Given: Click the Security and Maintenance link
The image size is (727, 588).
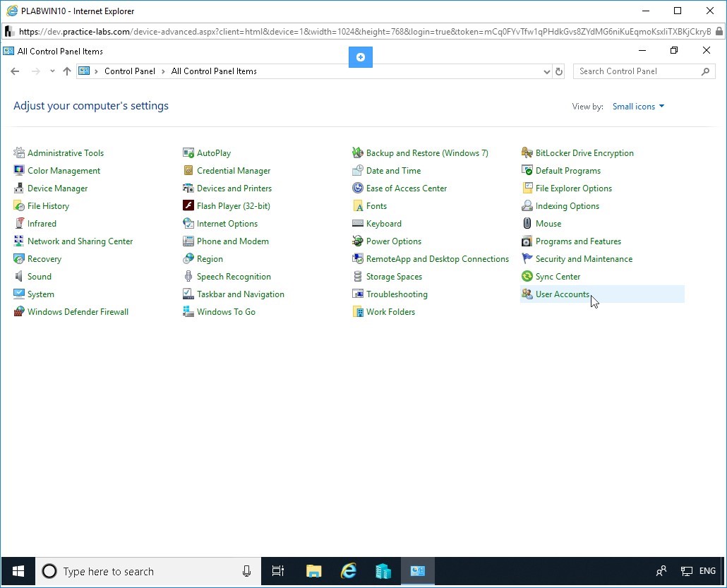Looking at the screenshot, I should [584, 259].
